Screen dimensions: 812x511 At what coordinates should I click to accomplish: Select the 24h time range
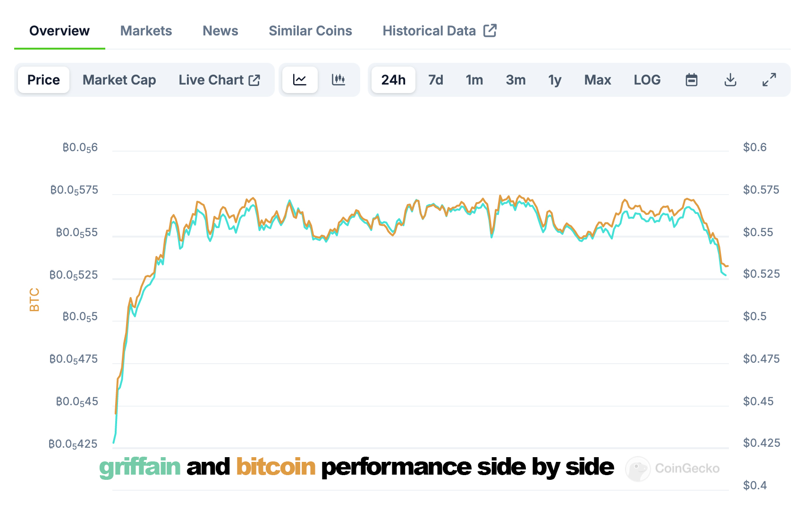393,80
